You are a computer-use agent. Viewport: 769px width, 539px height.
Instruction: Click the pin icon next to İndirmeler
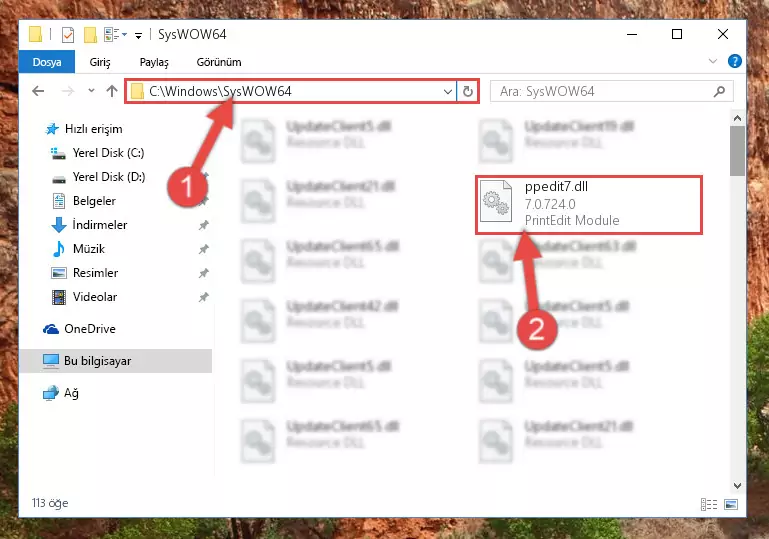click(x=204, y=225)
